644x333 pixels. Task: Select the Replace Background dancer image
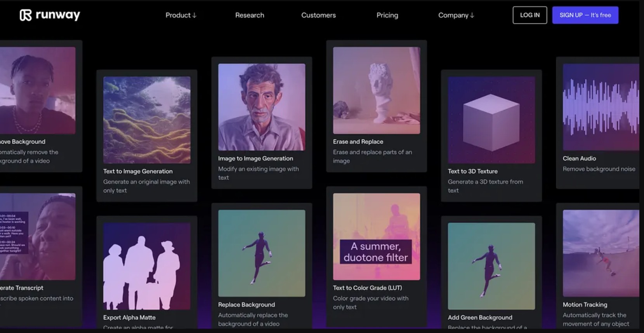(x=262, y=253)
